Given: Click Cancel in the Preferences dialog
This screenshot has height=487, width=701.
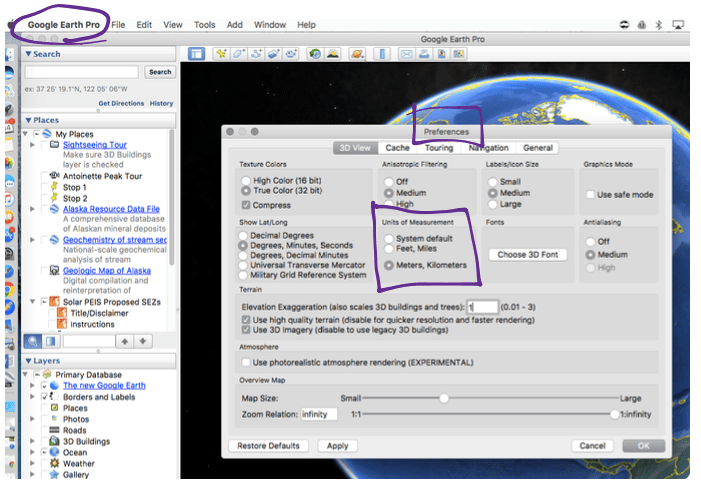Looking at the screenshot, I should pyautogui.click(x=592, y=446).
